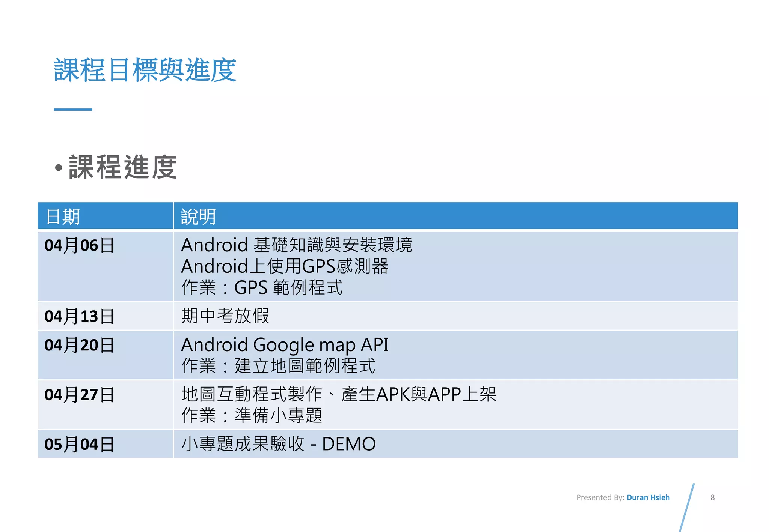Viewport: 769px width, 532px height.
Task: Click the bullet heading 課程進度
Action: pos(123,167)
